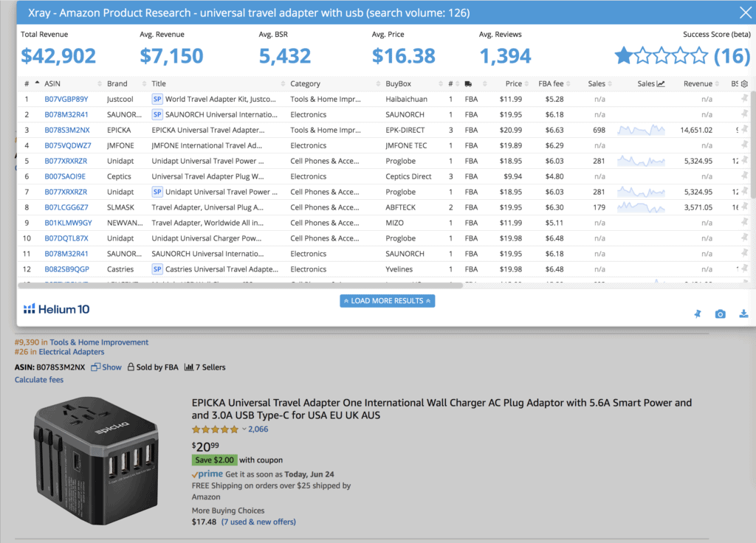The image size is (756, 543).
Task: Sort table by Category column
Action: (305, 83)
